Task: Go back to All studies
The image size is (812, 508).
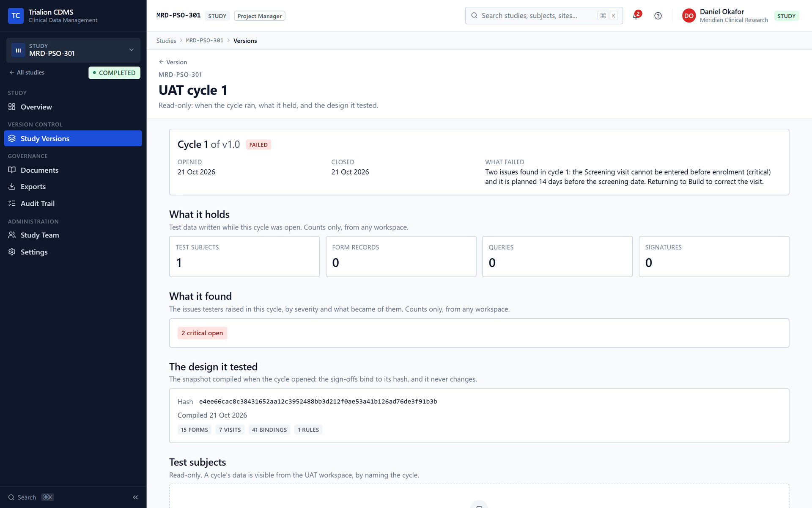Action: [27, 72]
